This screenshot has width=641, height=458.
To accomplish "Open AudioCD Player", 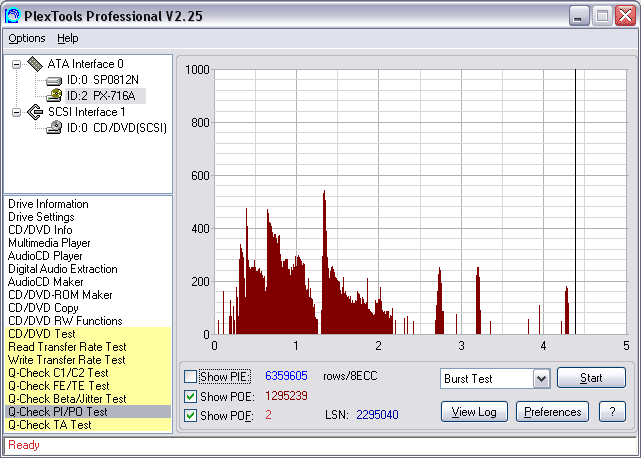I will pos(45,256).
